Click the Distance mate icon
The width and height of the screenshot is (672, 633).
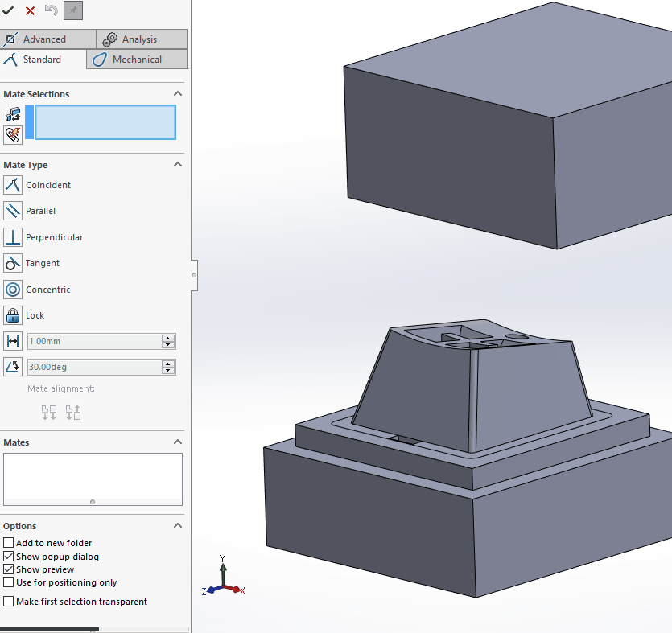point(13,341)
